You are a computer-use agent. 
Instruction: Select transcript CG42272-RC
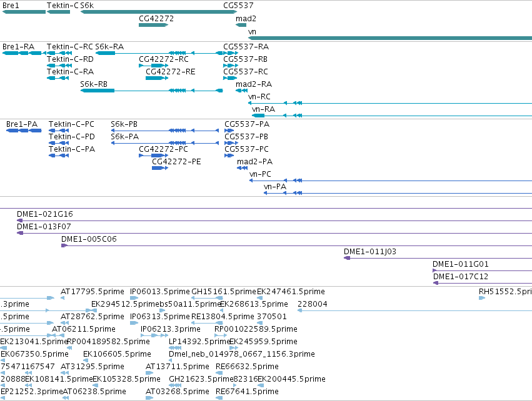(164, 59)
